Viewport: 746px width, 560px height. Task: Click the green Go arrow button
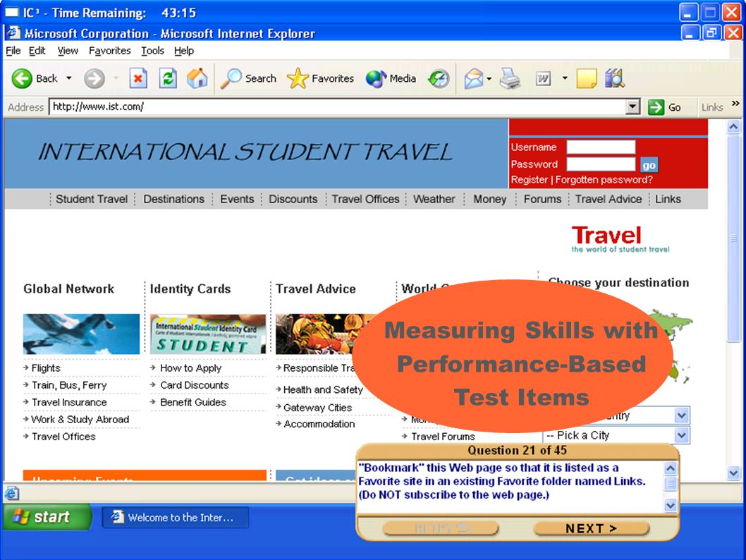coord(656,107)
